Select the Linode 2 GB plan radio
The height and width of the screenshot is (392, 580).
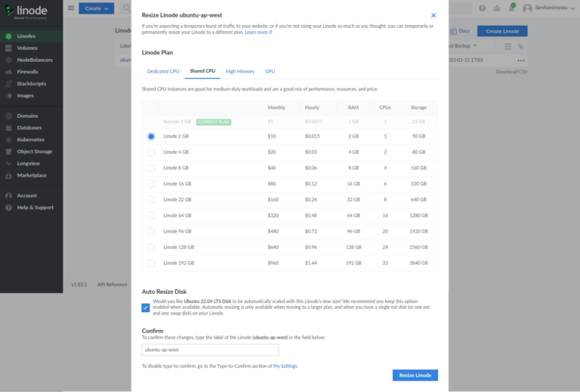tap(151, 137)
